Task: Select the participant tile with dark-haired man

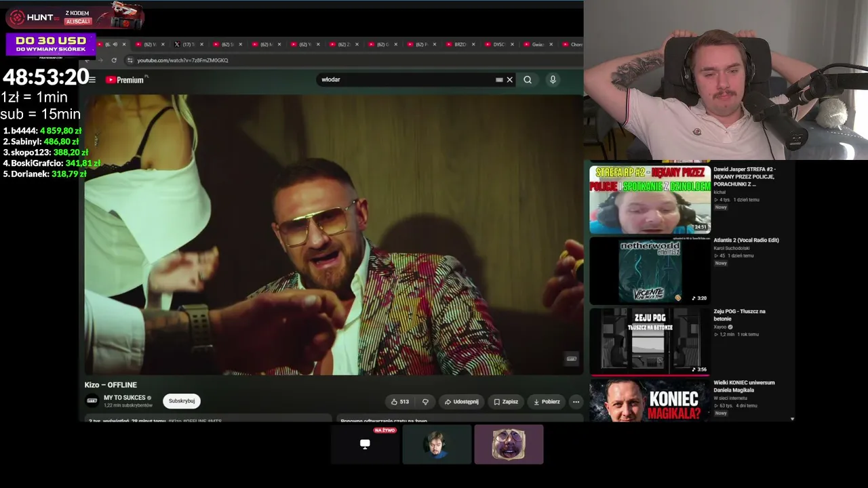Action: tap(437, 445)
